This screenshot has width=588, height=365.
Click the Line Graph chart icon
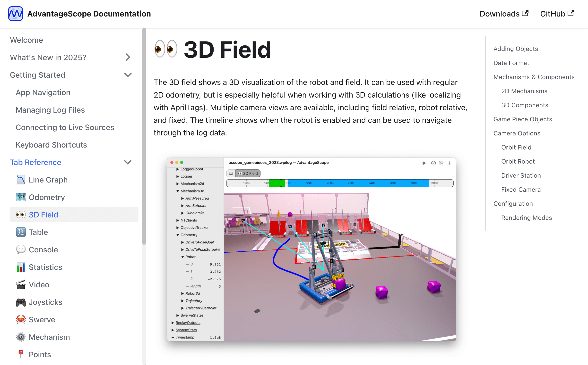click(x=21, y=180)
